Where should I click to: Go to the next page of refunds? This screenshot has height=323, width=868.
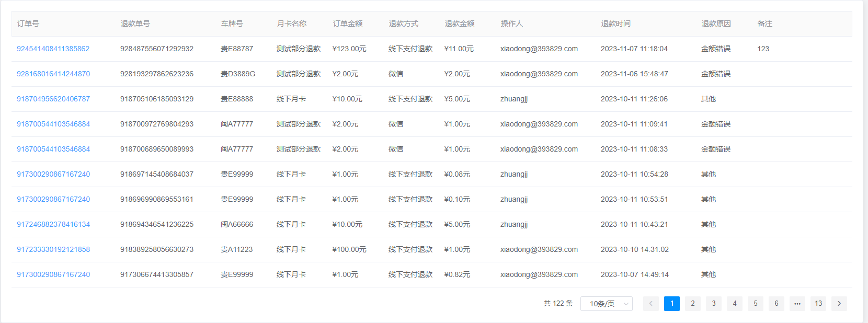click(x=839, y=304)
